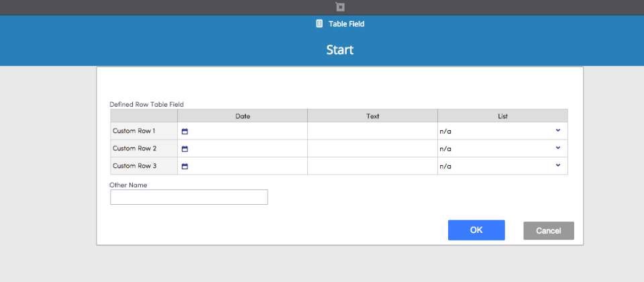Click the Start heading in blue banner
The width and height of the screenshot is (644, 282).
(x=339, y=50)
